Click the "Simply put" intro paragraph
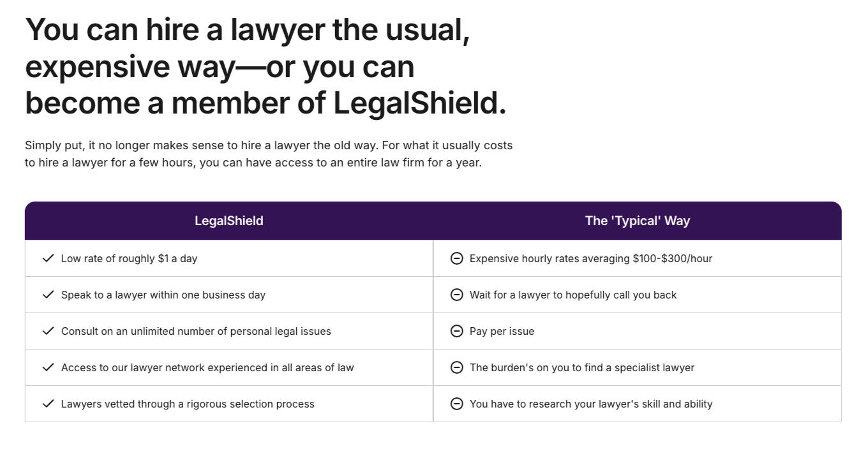Screen dimensions: 868x449 [x=268, y=154]
